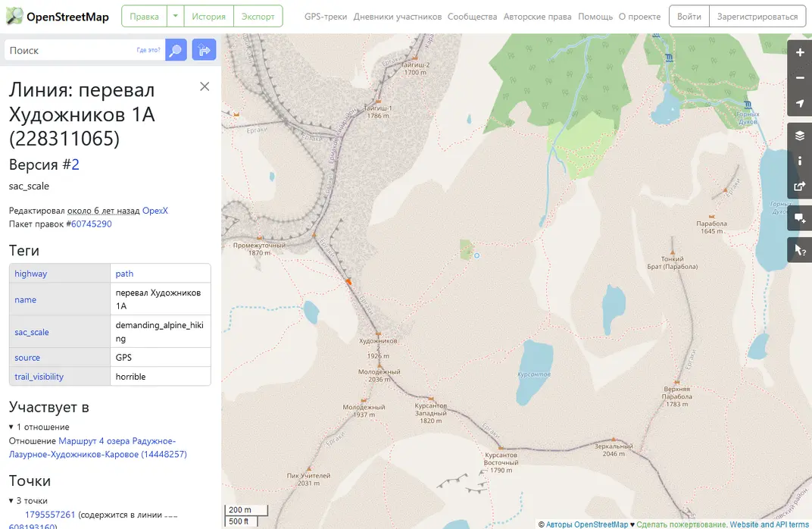Collapse the '1 отношение' expander

coord(39,427)
